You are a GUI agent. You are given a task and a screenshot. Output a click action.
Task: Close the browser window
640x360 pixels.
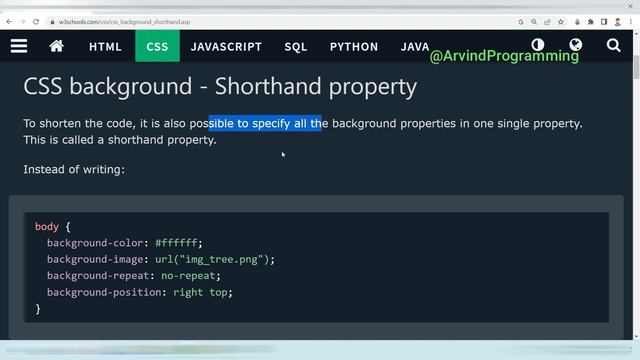(630, 6)
